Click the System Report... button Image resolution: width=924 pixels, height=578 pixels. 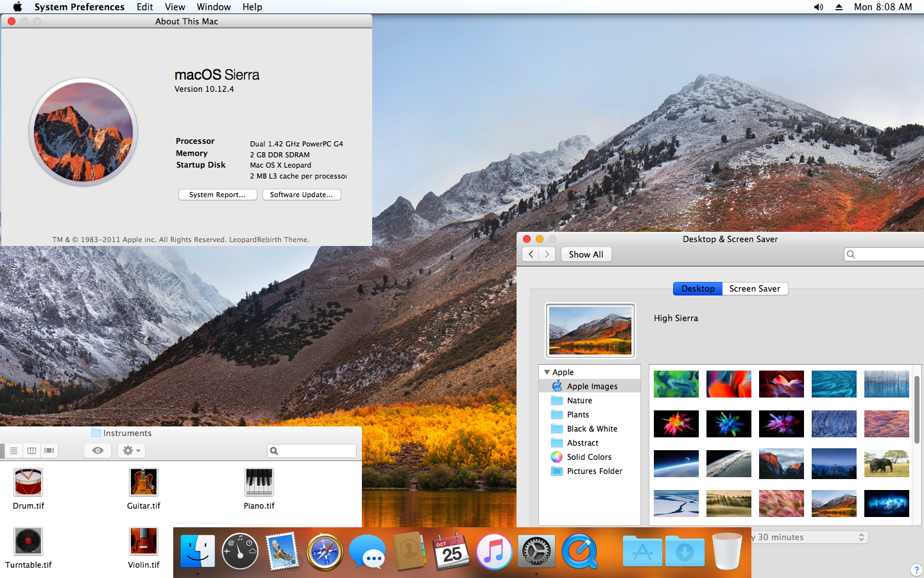[218, 195]
